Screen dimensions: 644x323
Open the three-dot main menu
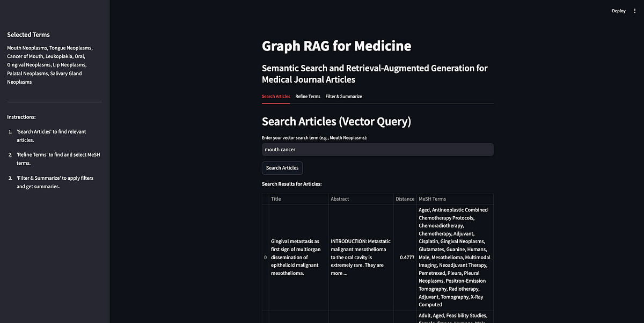point(634,11)
